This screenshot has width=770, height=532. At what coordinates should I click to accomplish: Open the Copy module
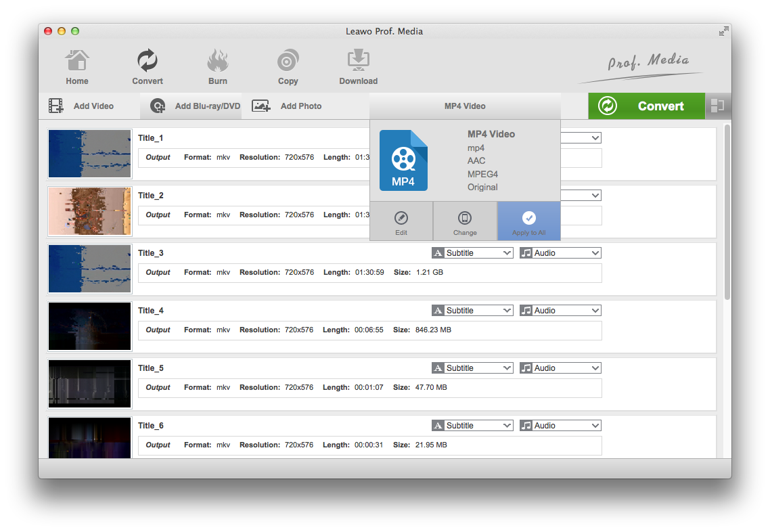pyautogui.click(x=288, y=67)
